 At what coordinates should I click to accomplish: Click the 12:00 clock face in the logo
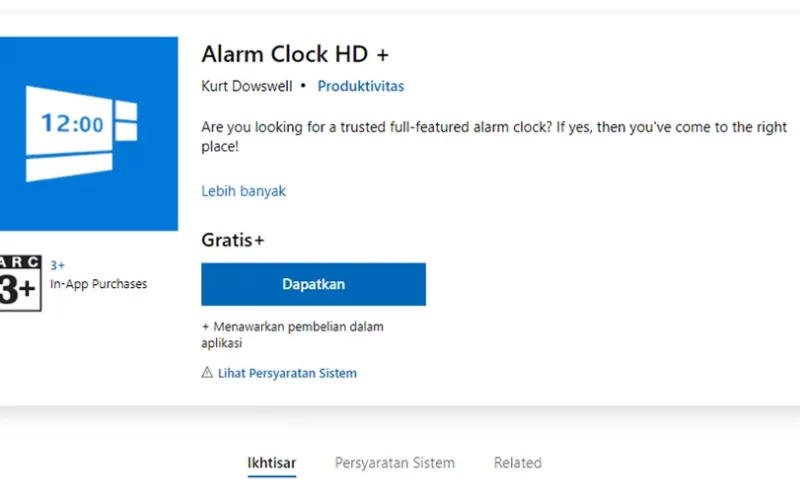coord(72,123)
